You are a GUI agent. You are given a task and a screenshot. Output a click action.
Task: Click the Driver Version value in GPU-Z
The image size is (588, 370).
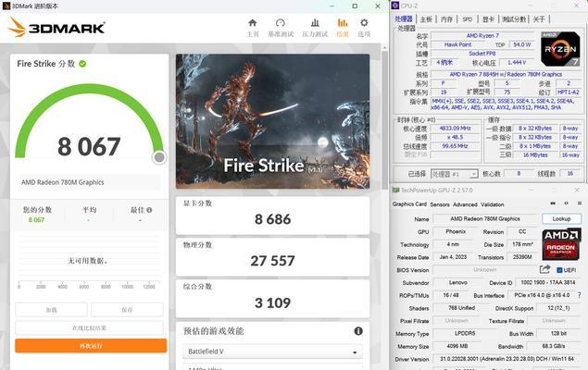[x=507, y=359]
